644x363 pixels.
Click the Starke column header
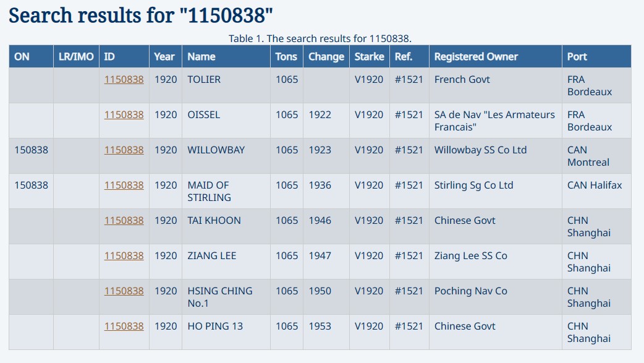(x=369, y=57)
